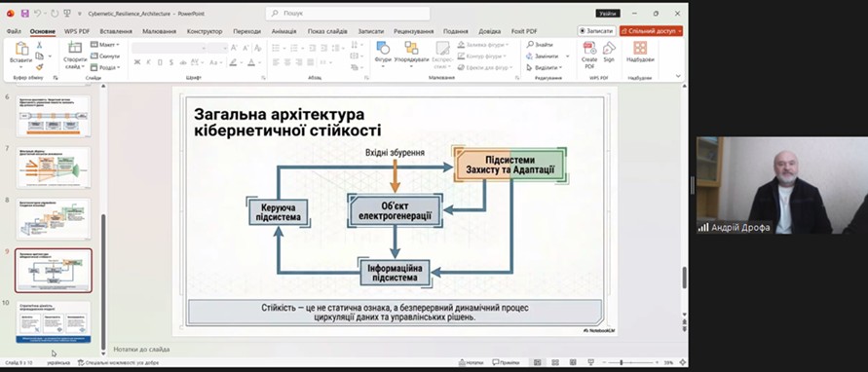The height and width of the screenshot is (372, 868).
Task: Click the Find (Знайти) magnifier button
Action: coord(540,45)
